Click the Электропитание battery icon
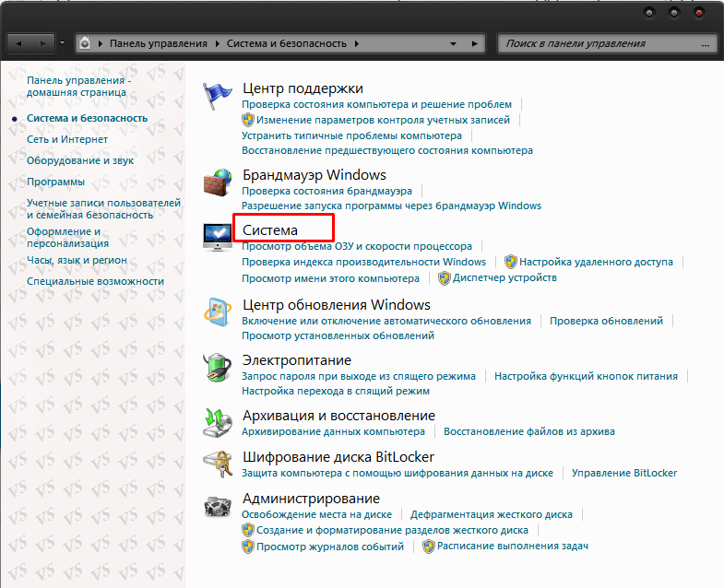 (x=218, y=368)
